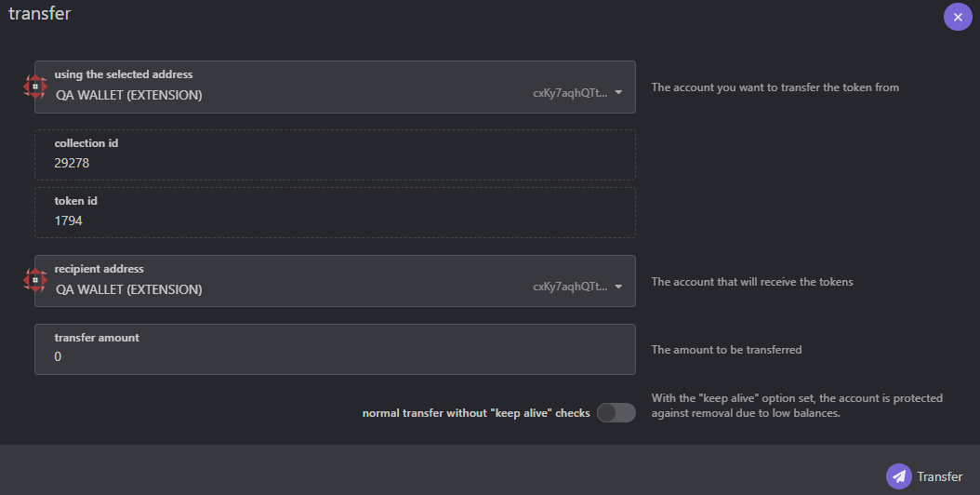Click the recipient truncated address cxKy7aqhQTt

[570, 287]
